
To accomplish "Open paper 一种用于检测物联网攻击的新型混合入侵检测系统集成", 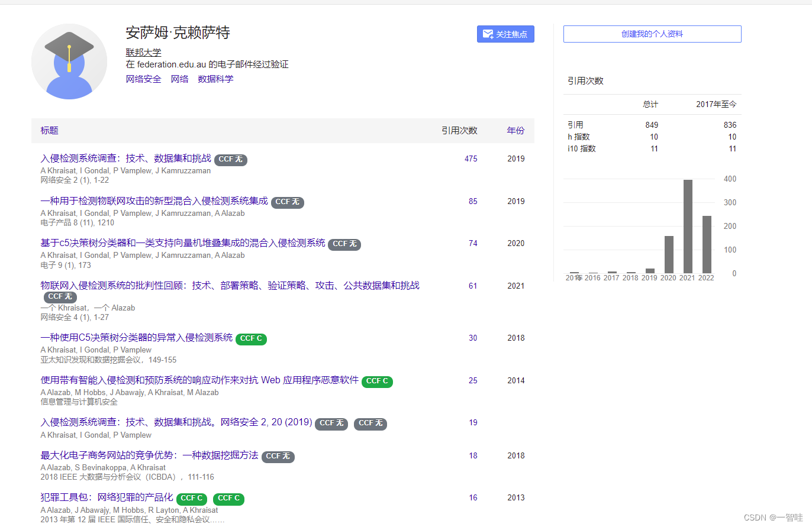I will tap(154, 201).
